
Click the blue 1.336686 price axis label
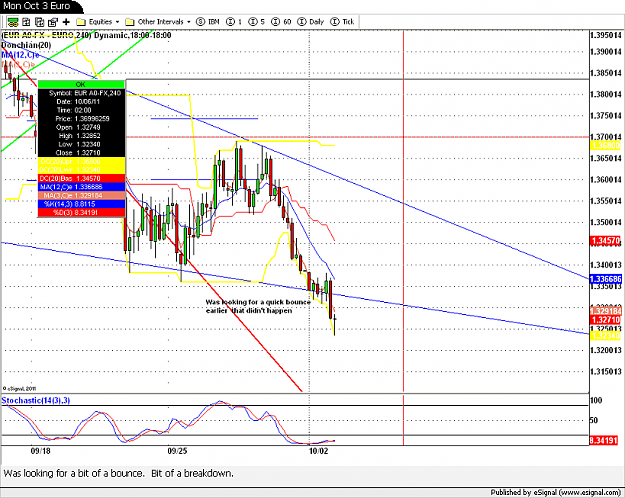point(605,279)
